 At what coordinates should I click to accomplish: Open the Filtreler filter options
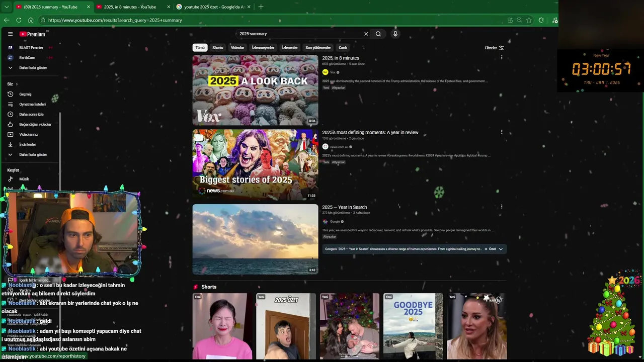pos(494,48)
